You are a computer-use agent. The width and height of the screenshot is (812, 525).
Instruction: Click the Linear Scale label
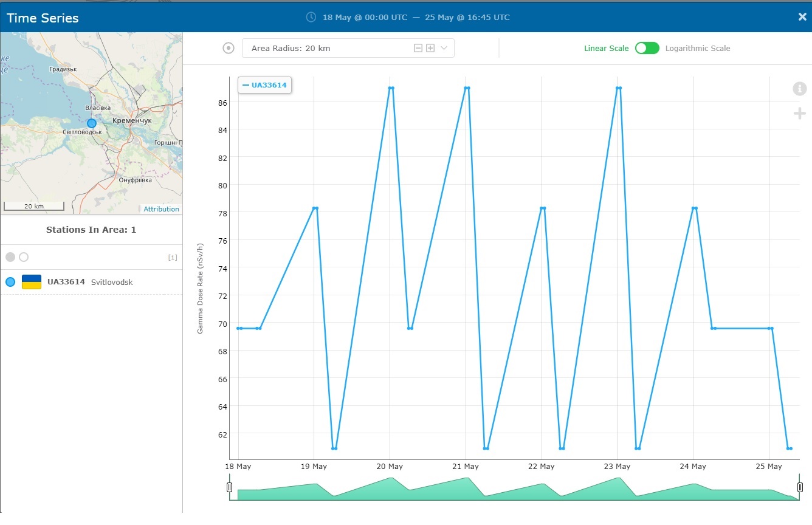606,48
